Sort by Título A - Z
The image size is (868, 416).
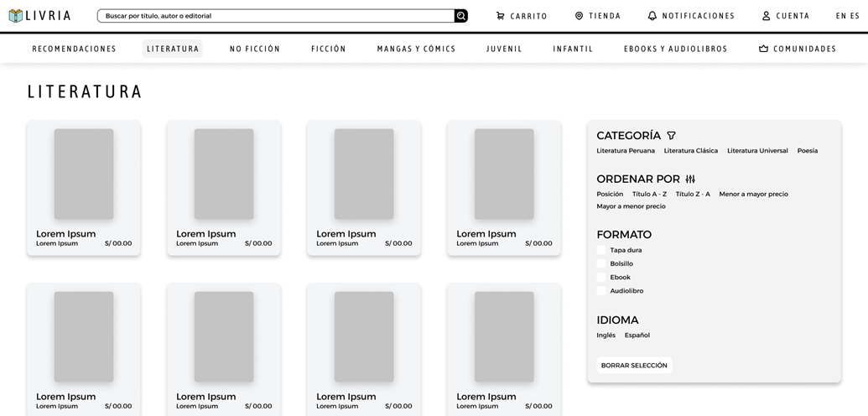click(649, 194)
